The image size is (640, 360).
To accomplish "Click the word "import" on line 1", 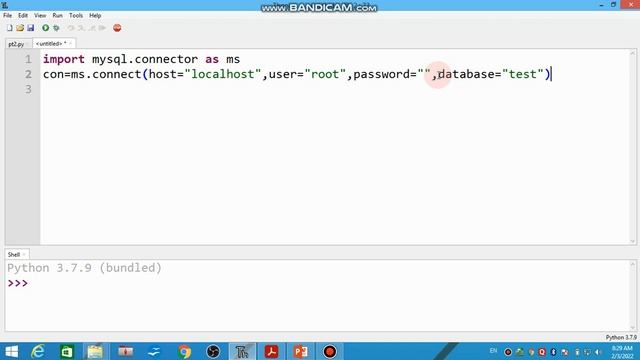I will 64,60.
